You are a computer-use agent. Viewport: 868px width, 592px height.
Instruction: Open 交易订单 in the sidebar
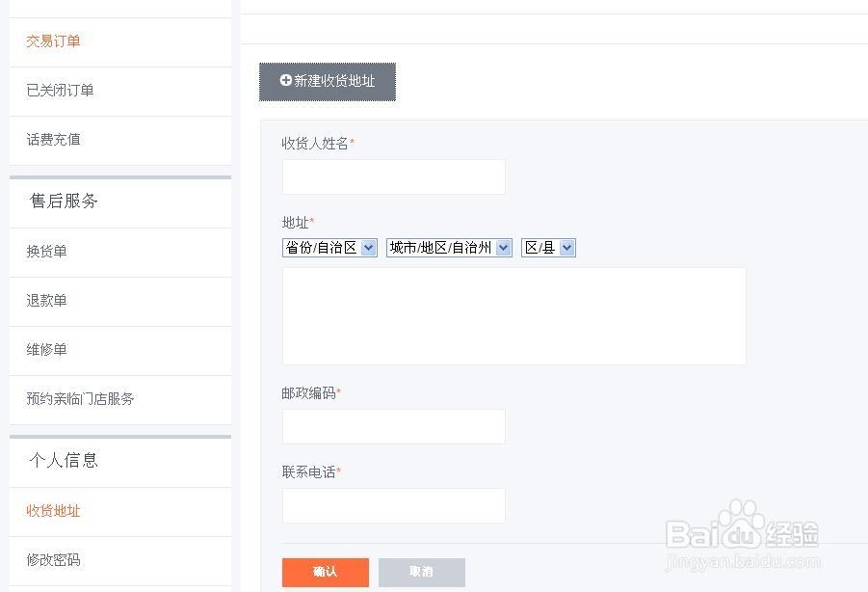click(54, 41)
